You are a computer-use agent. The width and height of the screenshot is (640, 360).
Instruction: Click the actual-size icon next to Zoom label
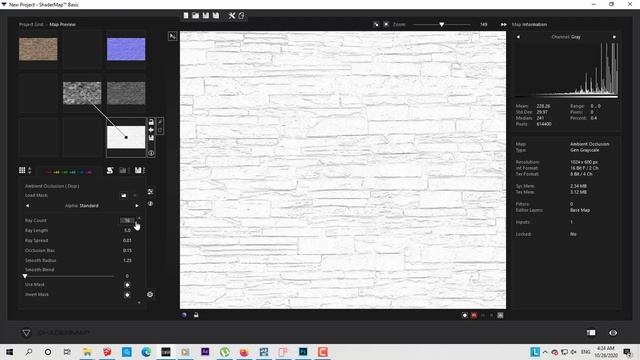pyautogui.click(x=386, y=24)
